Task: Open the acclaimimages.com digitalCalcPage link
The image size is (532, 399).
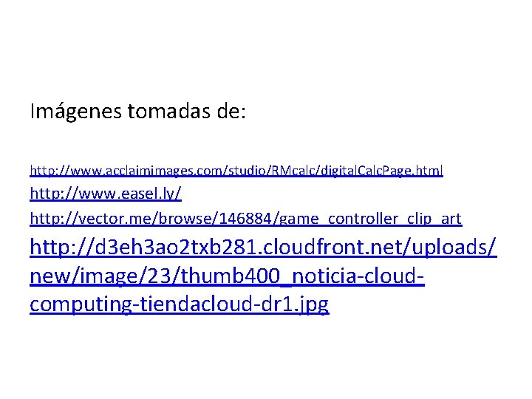Action: (236, 171)
